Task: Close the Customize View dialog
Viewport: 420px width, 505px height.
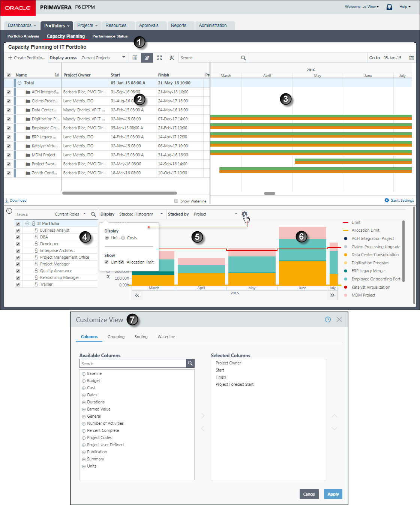Action: click(x=339, y=319)
